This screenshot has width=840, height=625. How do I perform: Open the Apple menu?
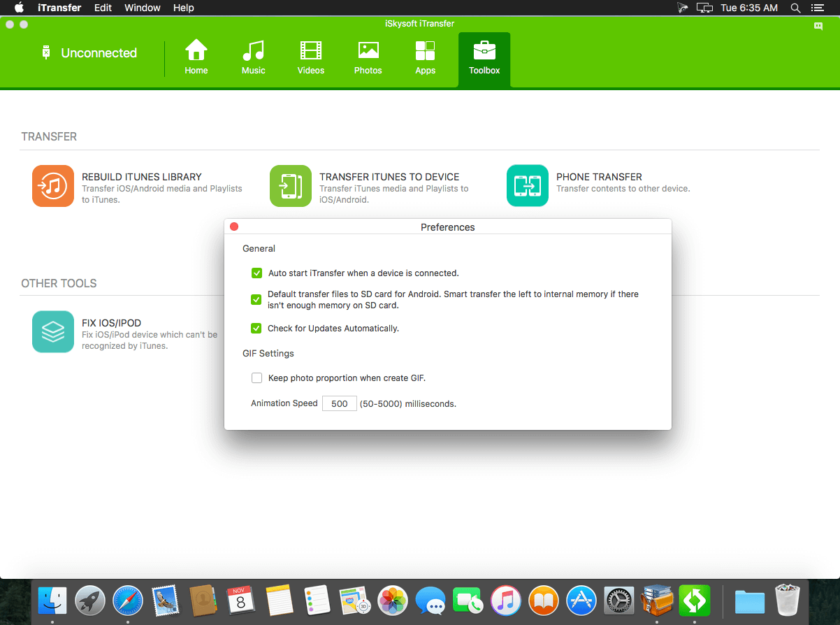coord(19,8)
